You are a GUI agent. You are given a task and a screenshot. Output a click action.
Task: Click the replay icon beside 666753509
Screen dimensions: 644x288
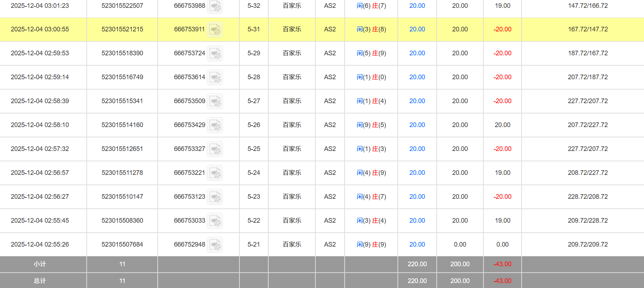coord(215,101)
